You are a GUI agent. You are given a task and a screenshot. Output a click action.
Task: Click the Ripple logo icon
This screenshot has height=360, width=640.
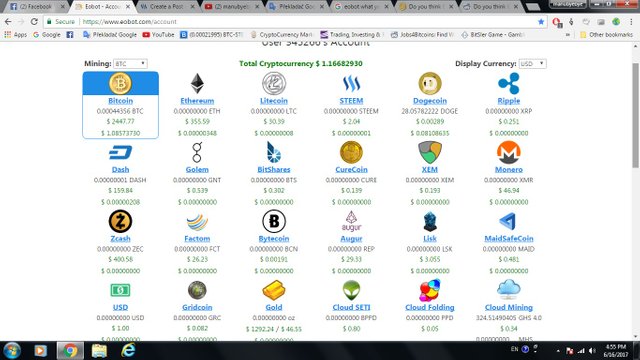509,83
